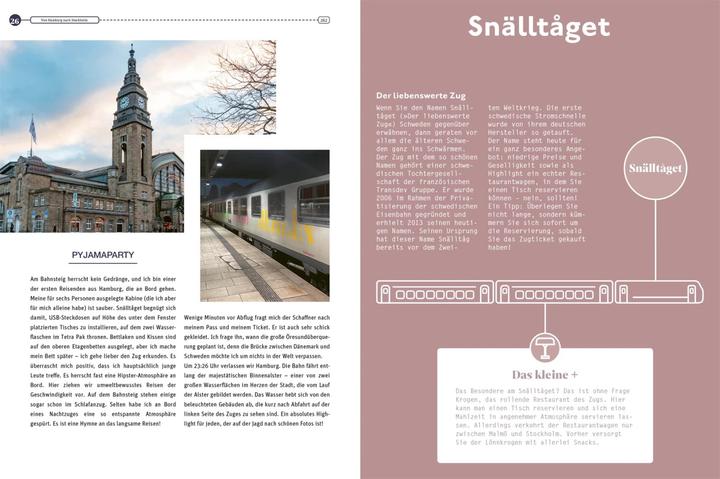
Task: Click the "Der liebenswerte Zug" heading
Action: (421, 96)
